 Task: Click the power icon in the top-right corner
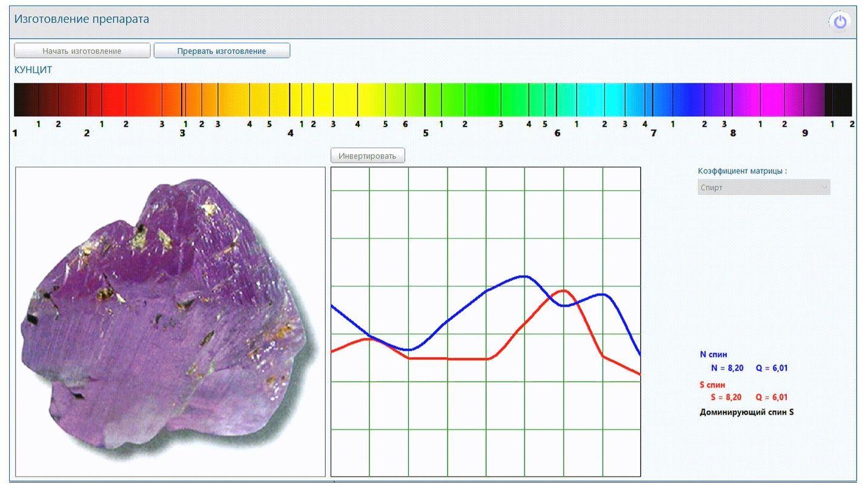click(x=840, y=22)
